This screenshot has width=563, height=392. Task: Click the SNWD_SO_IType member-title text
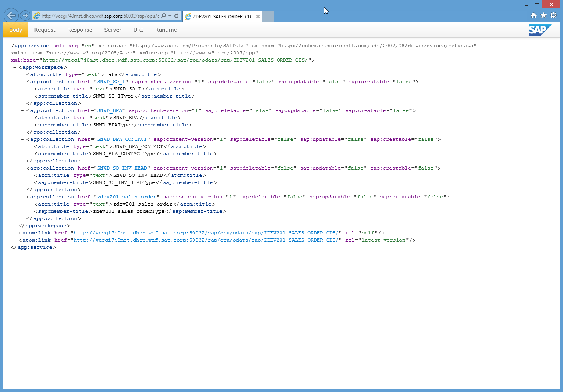[113, 96]
